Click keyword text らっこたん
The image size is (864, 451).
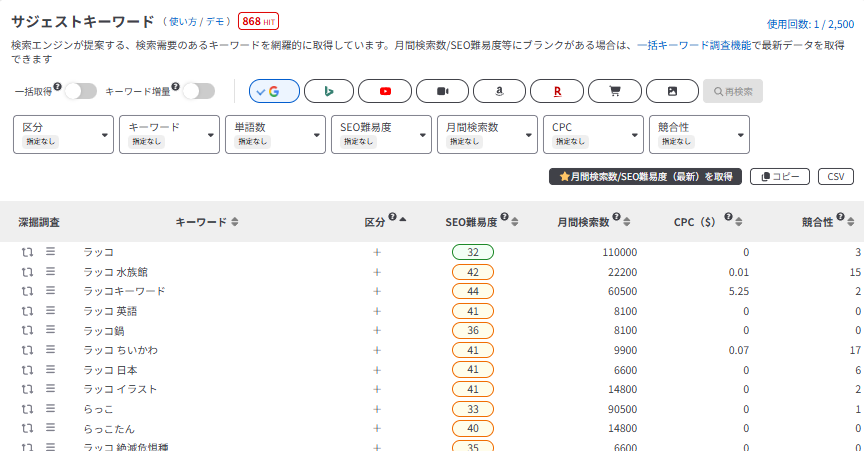coord(109,428)
